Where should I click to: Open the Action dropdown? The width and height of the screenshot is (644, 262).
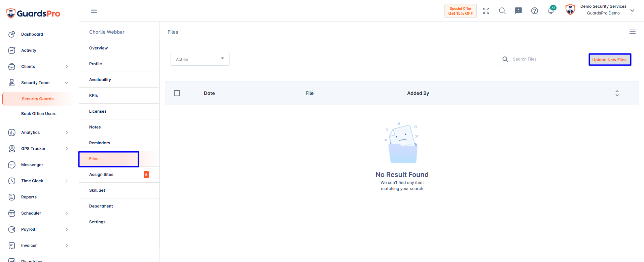point(200,59)
